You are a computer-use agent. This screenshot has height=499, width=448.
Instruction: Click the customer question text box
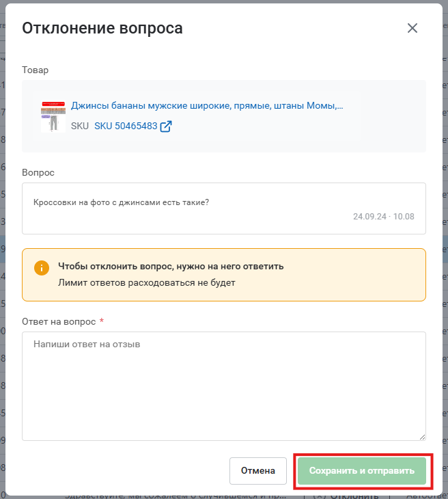(224, 208)
